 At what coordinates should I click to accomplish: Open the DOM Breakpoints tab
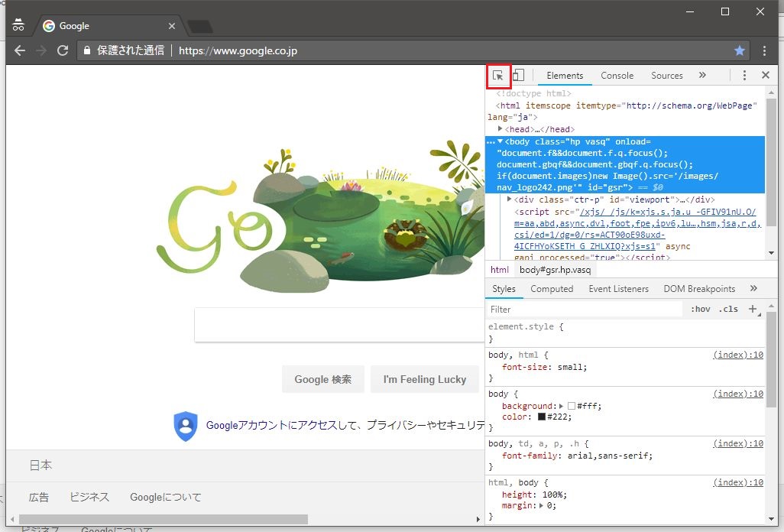699,288
